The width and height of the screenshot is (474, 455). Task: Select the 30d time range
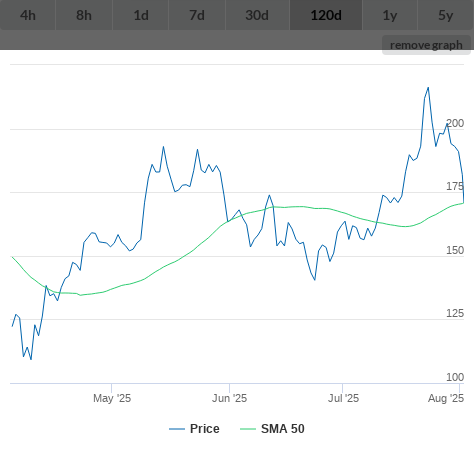(x=257, y=15)
